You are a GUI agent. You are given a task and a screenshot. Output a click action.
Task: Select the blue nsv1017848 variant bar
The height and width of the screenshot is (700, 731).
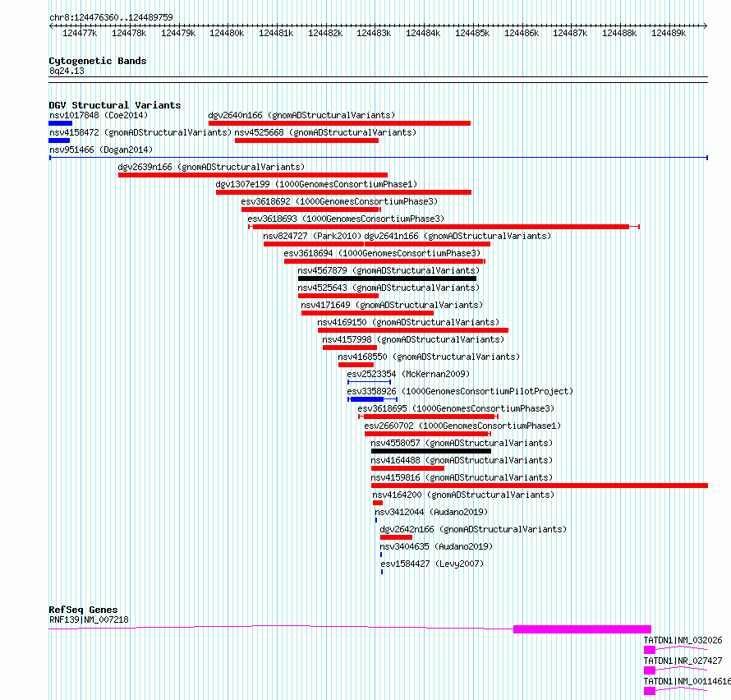tap(60, 123)
